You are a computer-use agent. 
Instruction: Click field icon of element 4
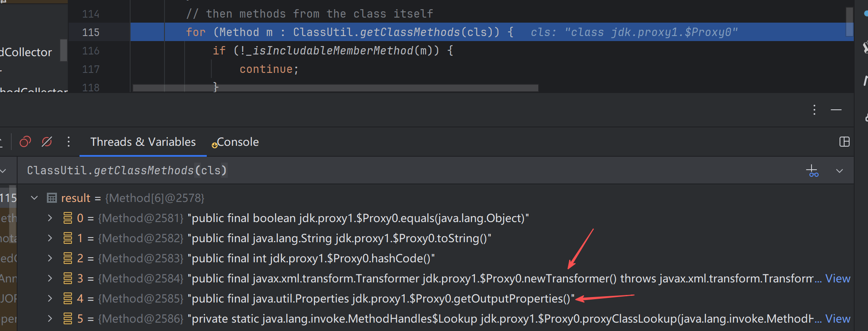point(67,298)
